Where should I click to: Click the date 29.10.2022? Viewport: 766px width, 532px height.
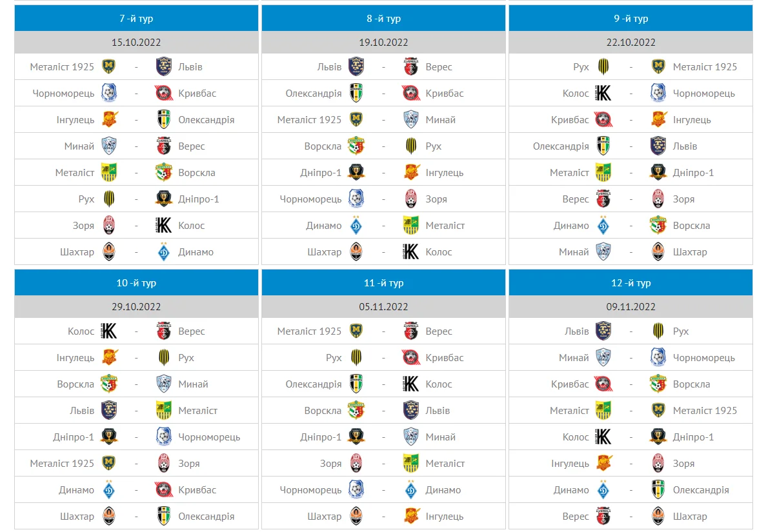pyautogui.click(x=136, y=307)
